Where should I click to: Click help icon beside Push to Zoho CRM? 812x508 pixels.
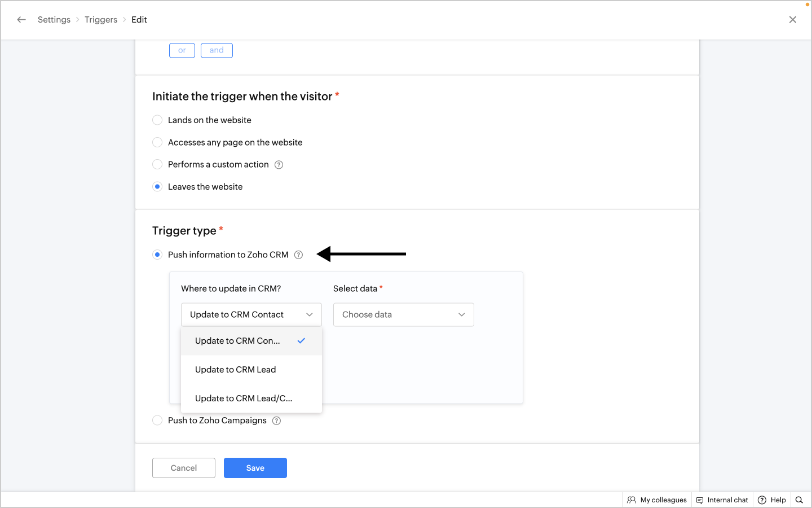point(299,255)
